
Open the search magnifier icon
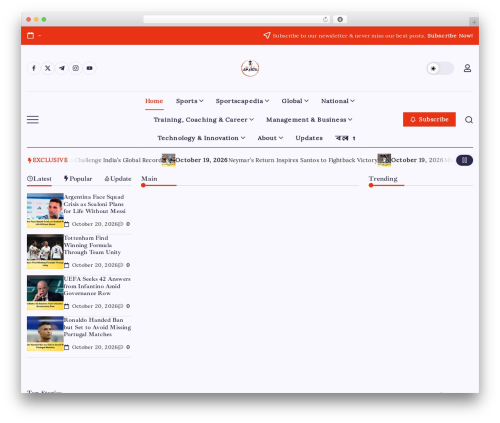pyautogui.click(x=469, y=120)
